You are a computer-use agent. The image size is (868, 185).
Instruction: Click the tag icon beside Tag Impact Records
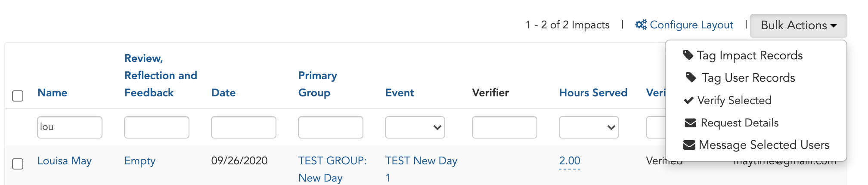[688, 55]
